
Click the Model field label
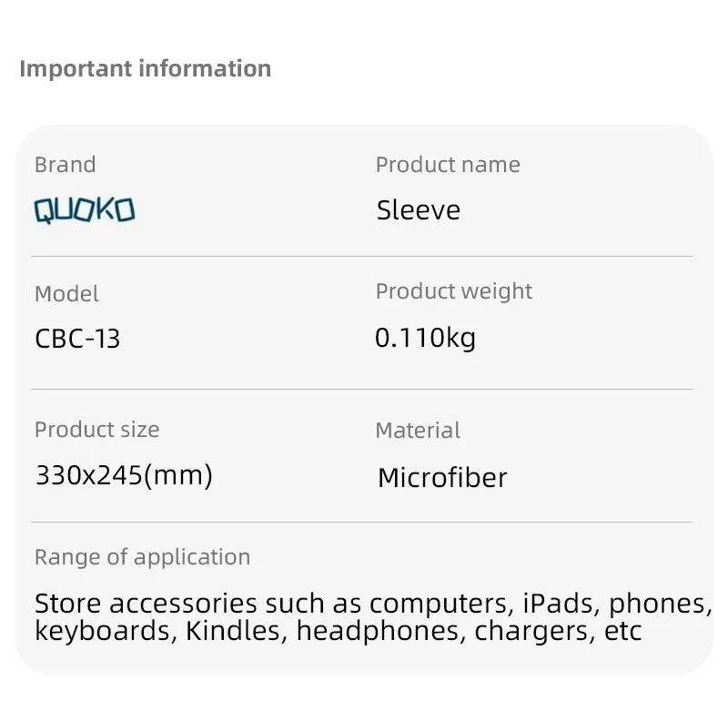pos(66,294)
